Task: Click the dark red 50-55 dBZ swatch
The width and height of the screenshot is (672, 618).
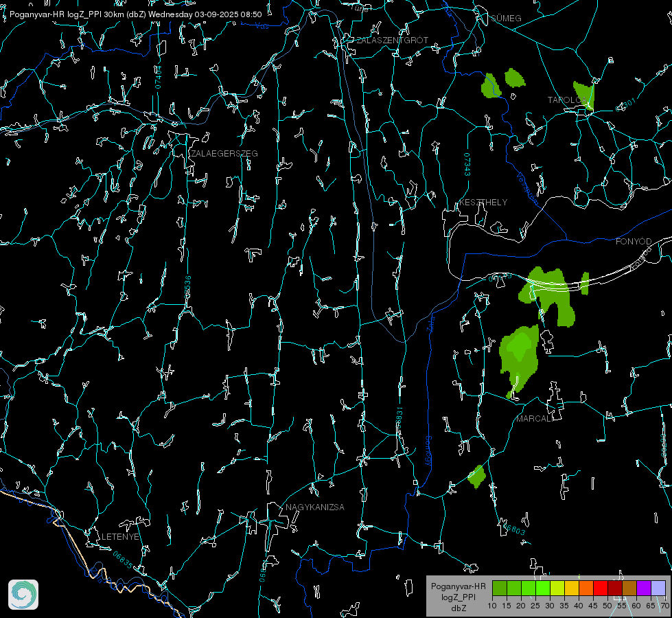Action: click(x=615, y=588)
